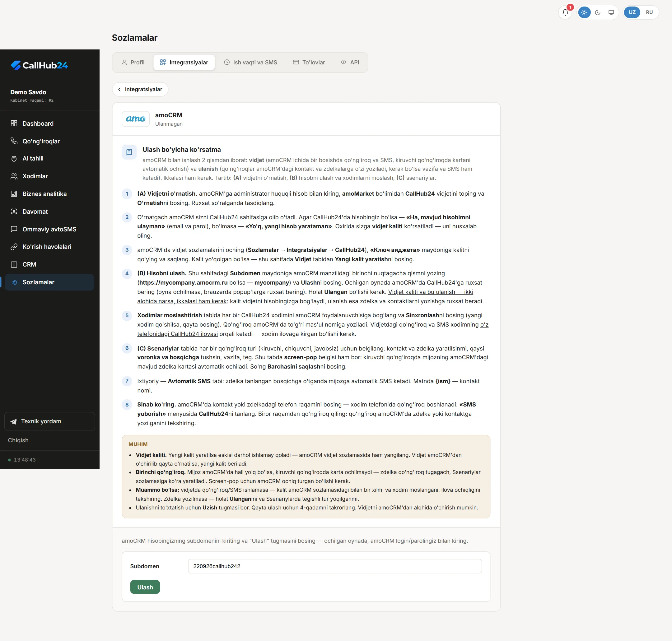
Task: Open Biznes analitika in sidebar
Action: (x=49, y=194)
